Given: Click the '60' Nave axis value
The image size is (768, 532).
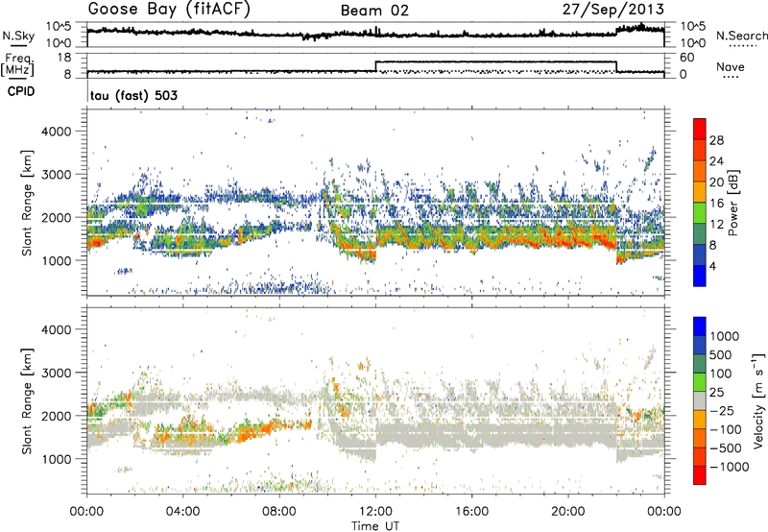Looking at the screenshot, I should point(687,58).
